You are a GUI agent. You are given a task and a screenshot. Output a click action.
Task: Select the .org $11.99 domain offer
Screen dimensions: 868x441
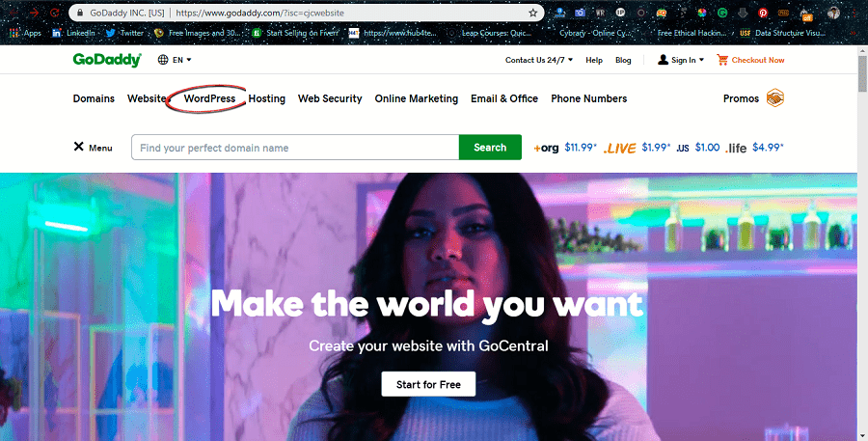[x=565, y=148]
